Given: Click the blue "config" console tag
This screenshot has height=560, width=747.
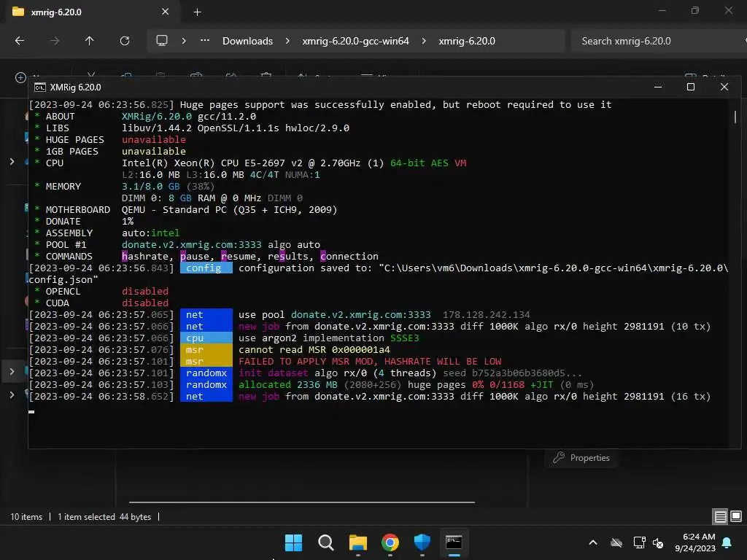Looking at the screenshot, I should 206,268.
